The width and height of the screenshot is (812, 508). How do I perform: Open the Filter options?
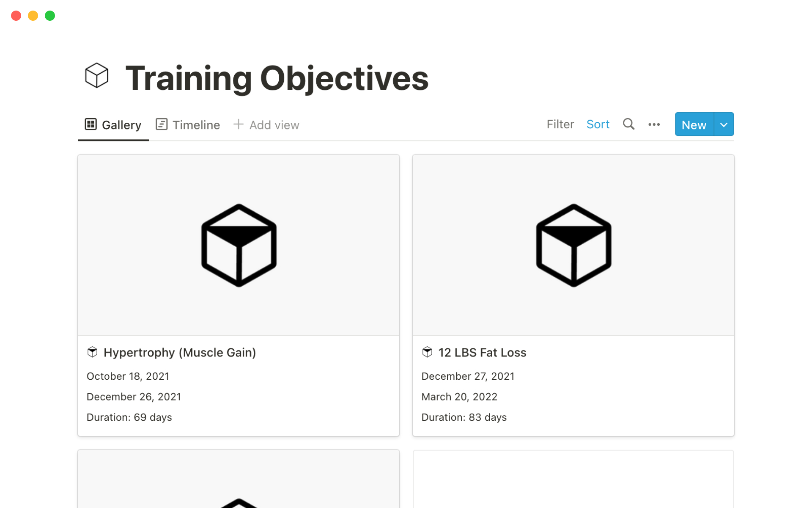click(560, 124)
